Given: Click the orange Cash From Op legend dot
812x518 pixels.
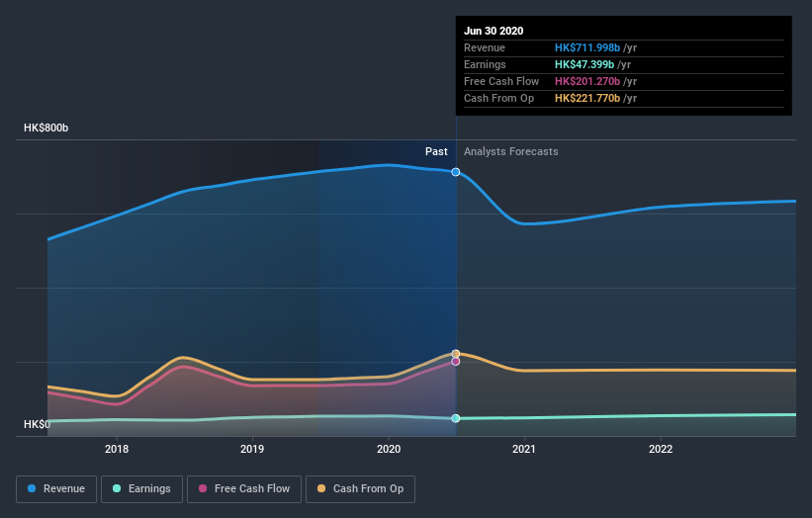Looking at the screenshot, I should pyautogui.click(x=321, y=488).
